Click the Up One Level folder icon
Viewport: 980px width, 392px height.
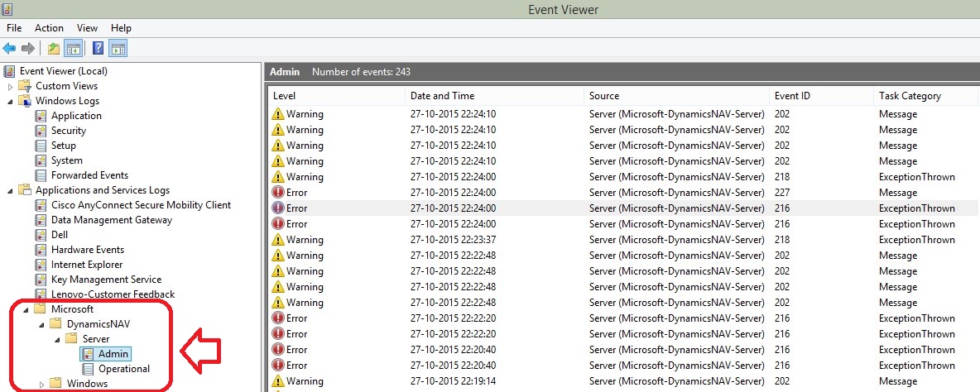[x=54, y=49]
